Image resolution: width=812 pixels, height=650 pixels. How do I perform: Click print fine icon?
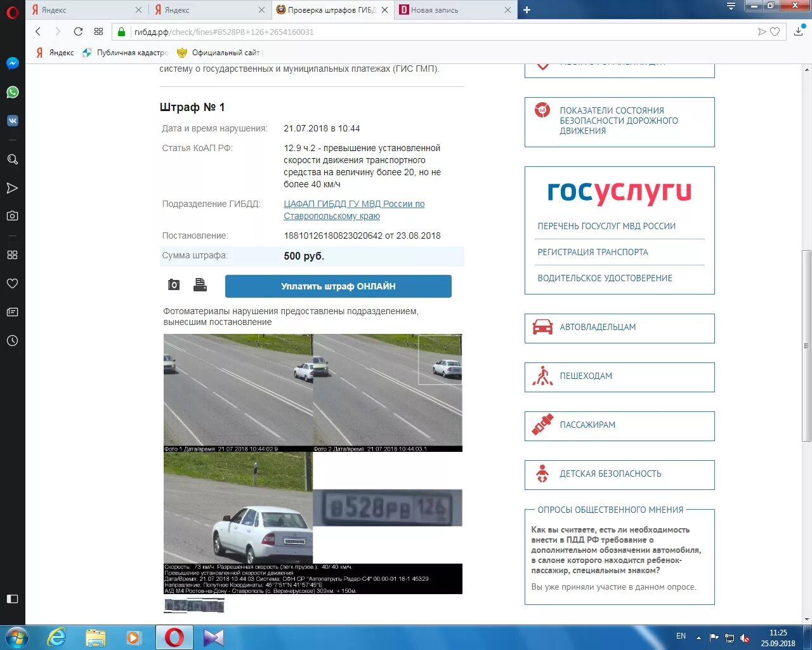pyautogui.click(x=200, y=284)
